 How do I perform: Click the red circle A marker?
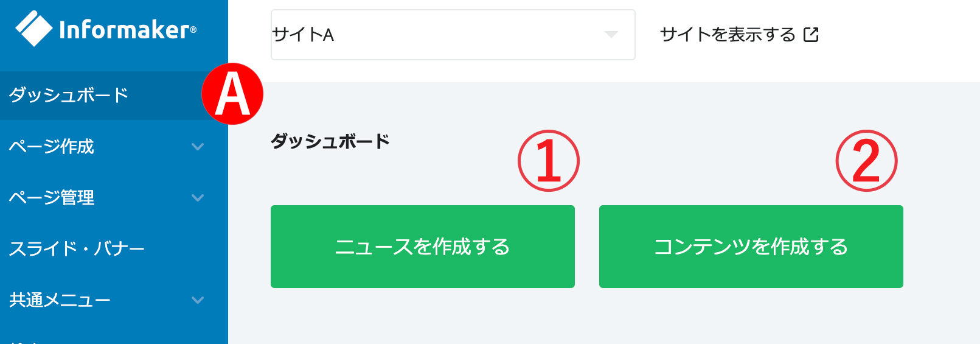pos(232,94)
